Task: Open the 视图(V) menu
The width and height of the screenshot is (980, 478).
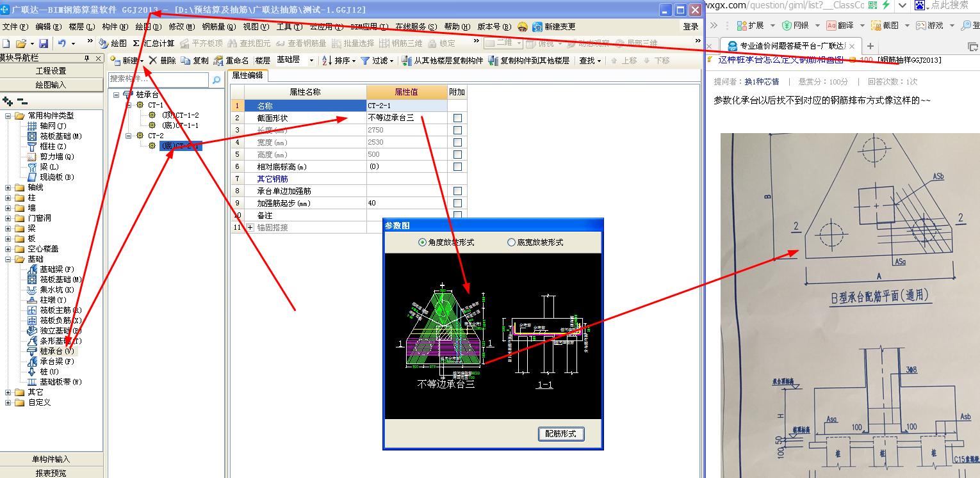Action: click(x=256, y=27)
